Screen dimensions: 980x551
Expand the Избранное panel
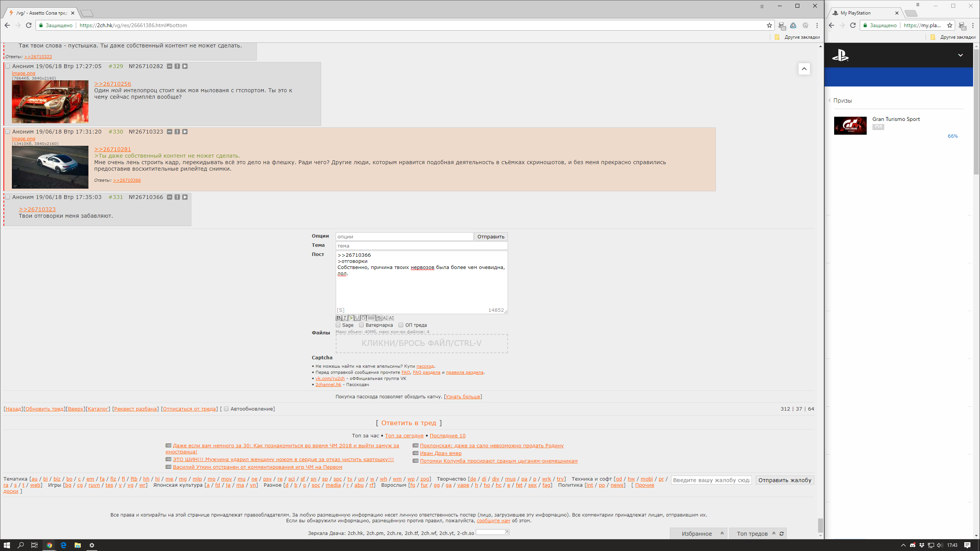(x=722, y=533)
